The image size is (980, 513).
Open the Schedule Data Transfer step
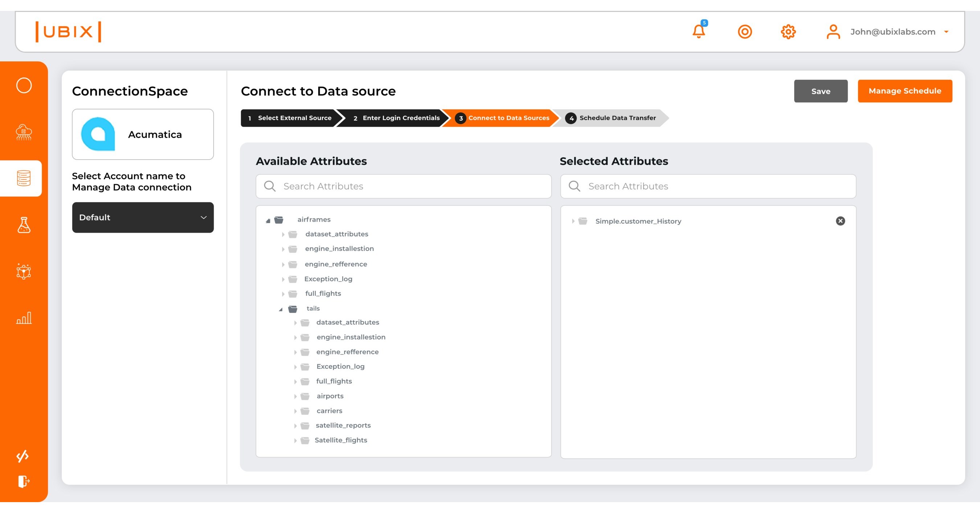coord(613,118)
